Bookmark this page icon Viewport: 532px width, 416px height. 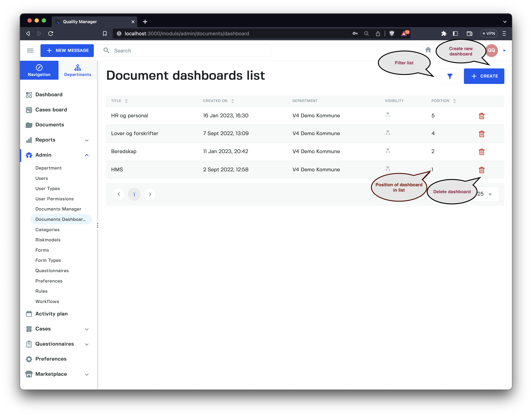pyautogui.click(x=105, y=34)
